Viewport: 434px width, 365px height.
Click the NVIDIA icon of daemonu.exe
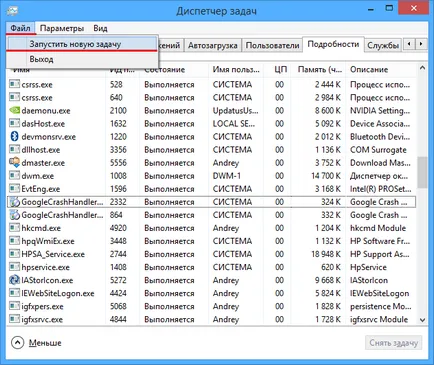[14, 110]
